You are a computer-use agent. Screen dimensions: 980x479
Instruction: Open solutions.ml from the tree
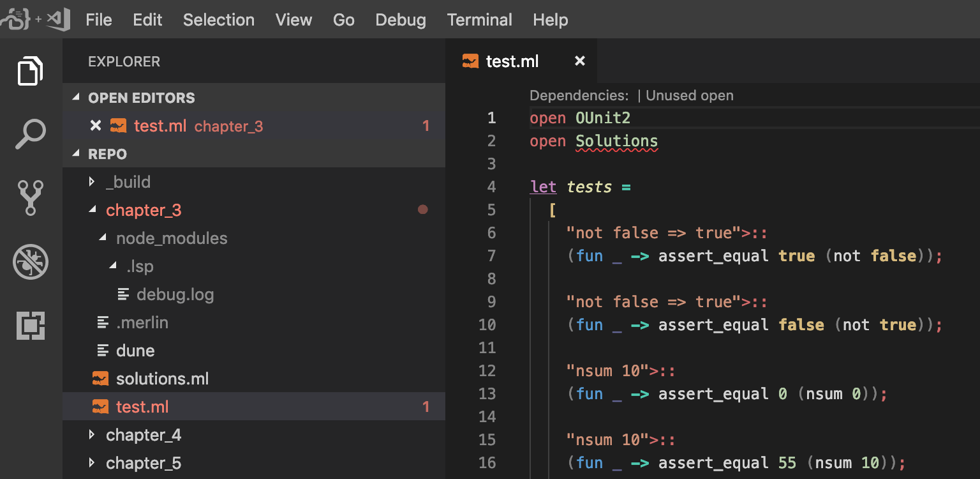(x=254, y=379)
